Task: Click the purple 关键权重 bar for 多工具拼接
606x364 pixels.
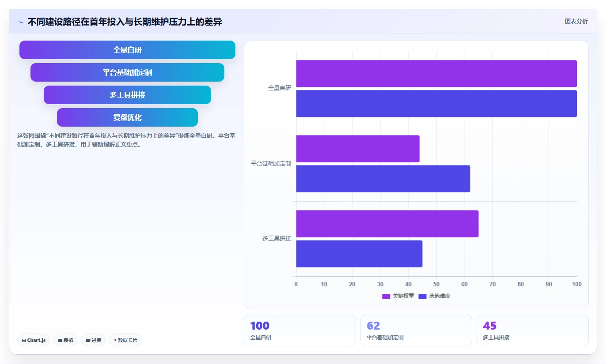Action: (387, 224)
